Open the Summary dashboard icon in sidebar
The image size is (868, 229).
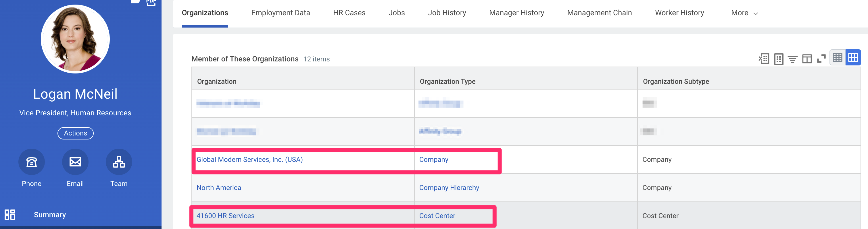[x=10, y=215]
